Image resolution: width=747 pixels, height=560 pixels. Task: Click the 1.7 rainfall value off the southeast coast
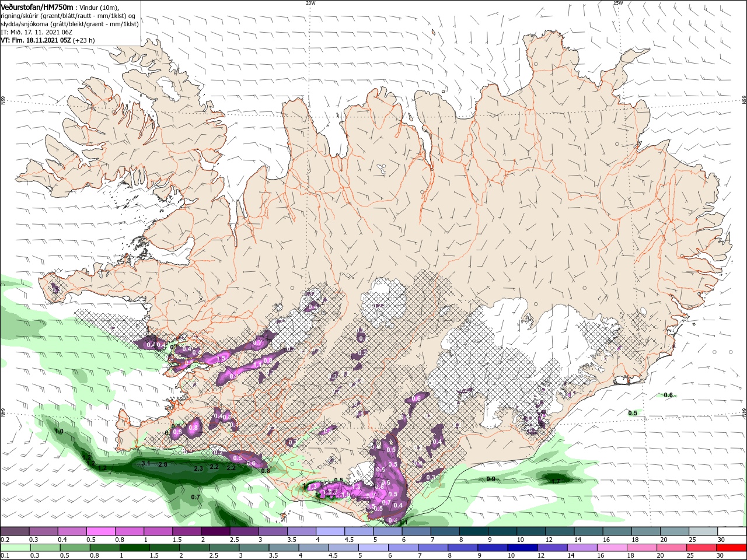pos(556,481)
